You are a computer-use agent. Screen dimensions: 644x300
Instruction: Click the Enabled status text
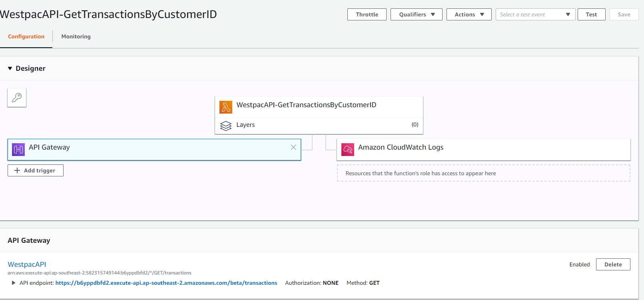click(580, 264)
